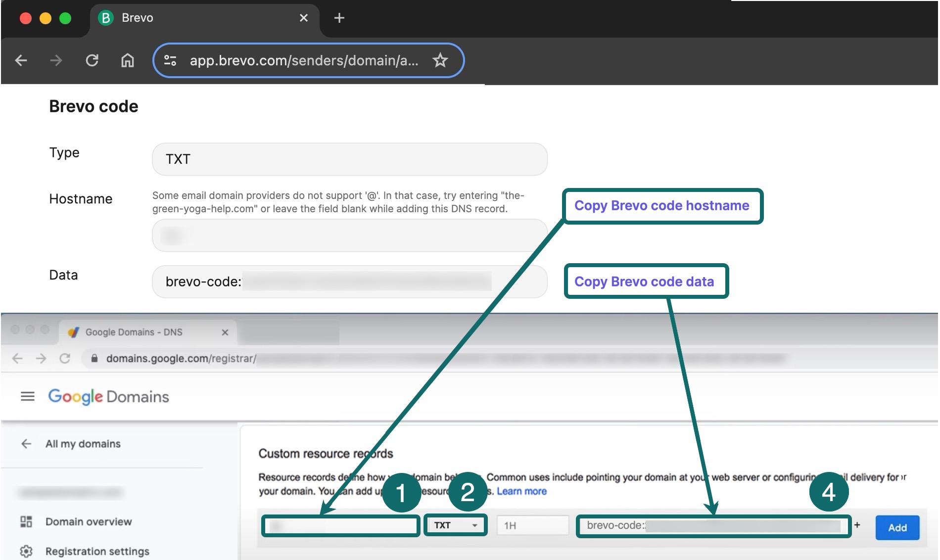This screenshot has width=940, height=560.
Task: Open Domain overview in the sidebar
Action: point(89,521)
